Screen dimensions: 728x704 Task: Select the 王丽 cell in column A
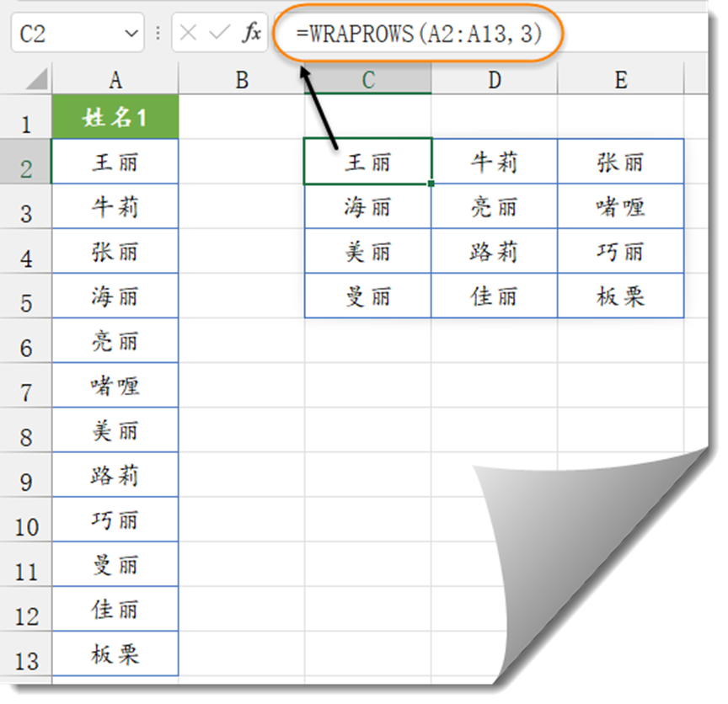click(115, 163)
